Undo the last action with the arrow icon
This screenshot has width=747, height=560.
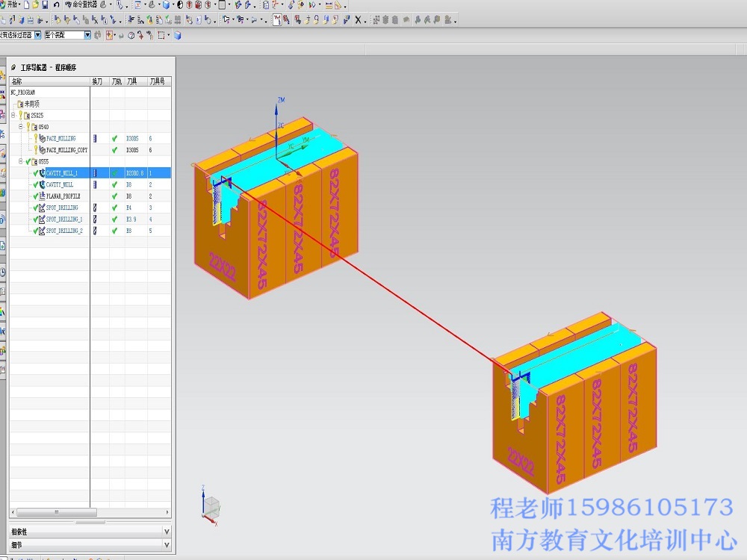tap(56, 4)
